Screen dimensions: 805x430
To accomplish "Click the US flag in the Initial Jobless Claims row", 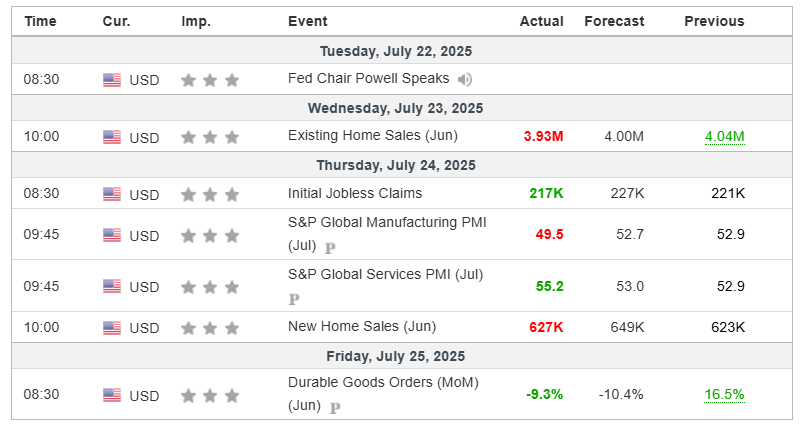I will tap(112, 194).
